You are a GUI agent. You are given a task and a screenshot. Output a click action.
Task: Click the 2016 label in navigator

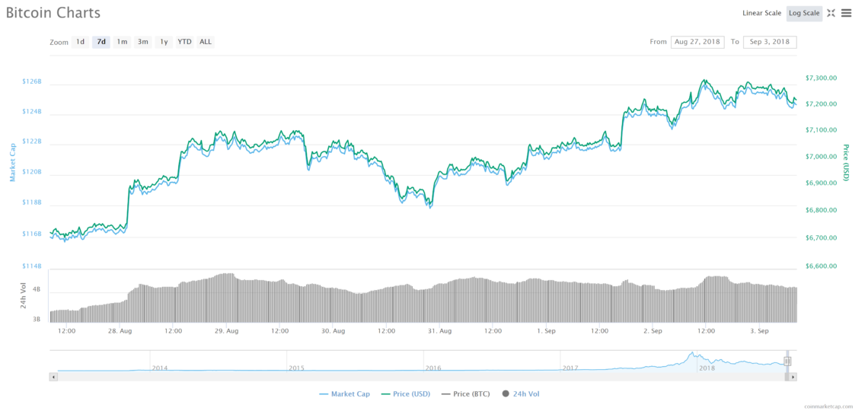pyautogui.click(x=433, y=368)
